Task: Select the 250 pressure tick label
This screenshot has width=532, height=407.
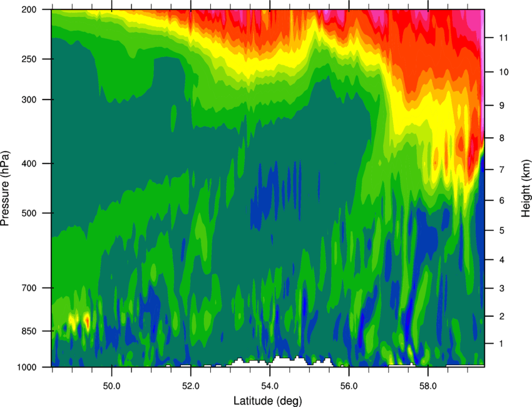Action: [29, 59]
